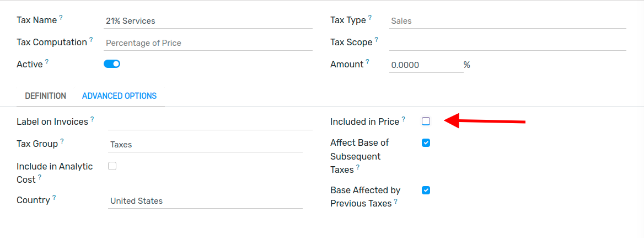
Task: Enable Include in Analytic Cost checkbox
Action: (112, 166)
